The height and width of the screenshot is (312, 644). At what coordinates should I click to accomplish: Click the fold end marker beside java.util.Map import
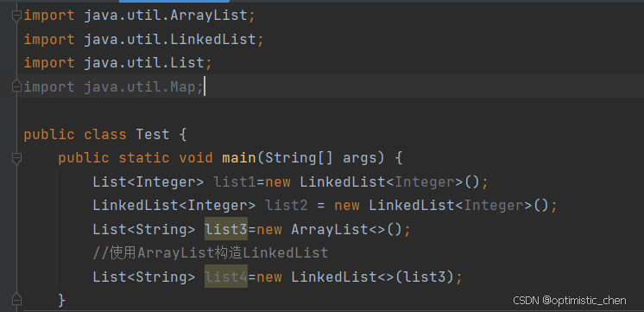click(x=16, y=86)
